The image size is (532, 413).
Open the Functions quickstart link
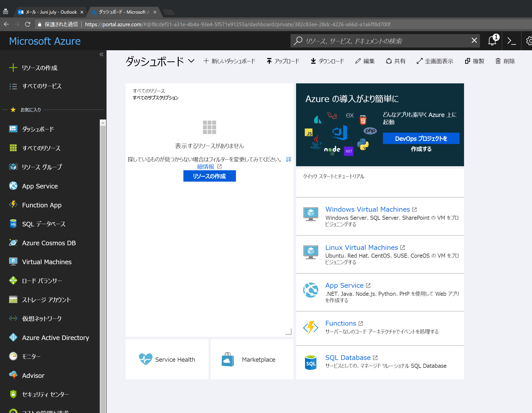(x=341, y=323)
